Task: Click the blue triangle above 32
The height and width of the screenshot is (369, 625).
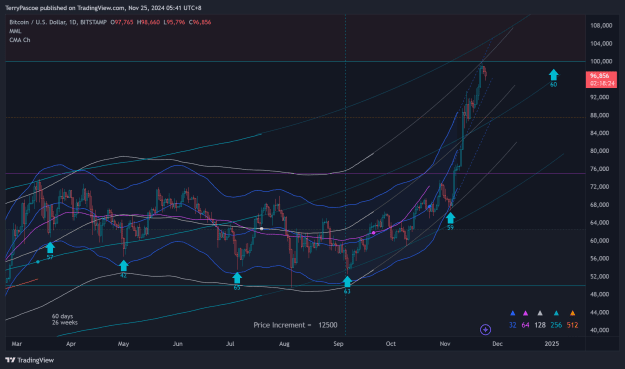Action: point(513,313)
